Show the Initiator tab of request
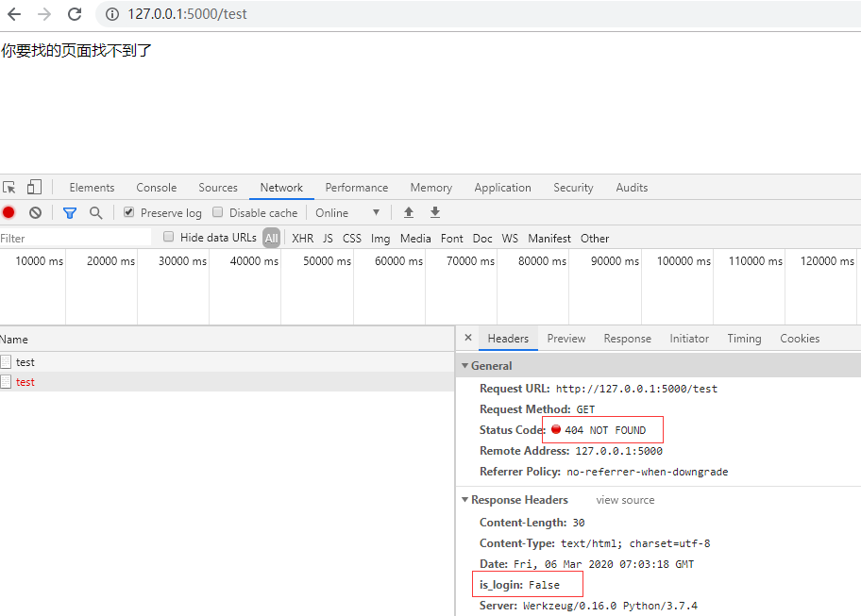The height and width of the screenshot is (616, 861). [689, 339]
